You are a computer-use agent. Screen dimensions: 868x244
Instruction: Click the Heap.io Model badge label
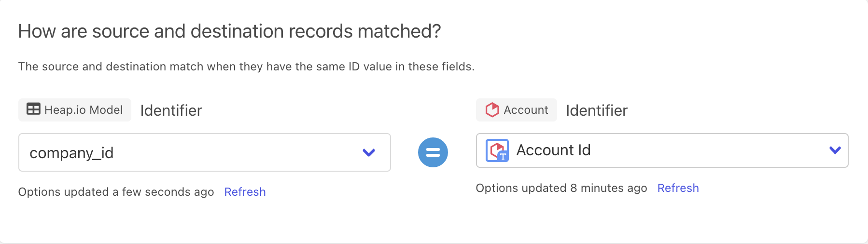84,110
